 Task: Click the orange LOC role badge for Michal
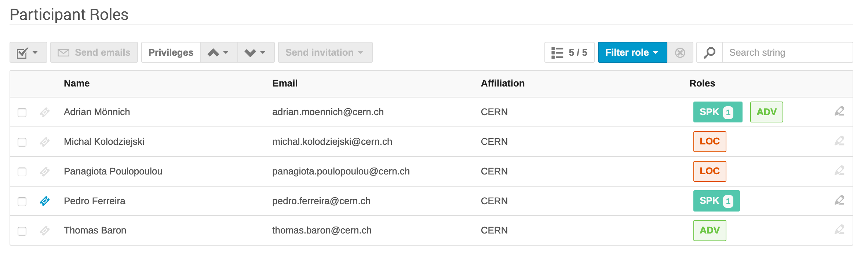(x=710, y=141)
